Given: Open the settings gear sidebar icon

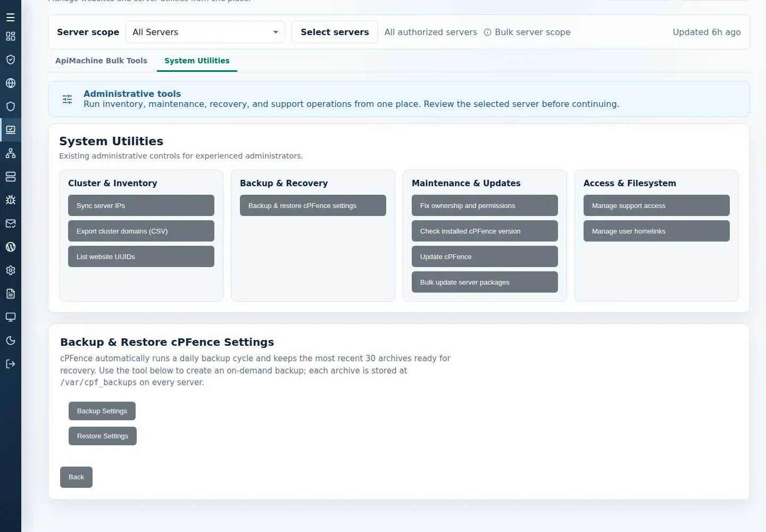Looking at the screenshot, I should click(x=11, y=270).
